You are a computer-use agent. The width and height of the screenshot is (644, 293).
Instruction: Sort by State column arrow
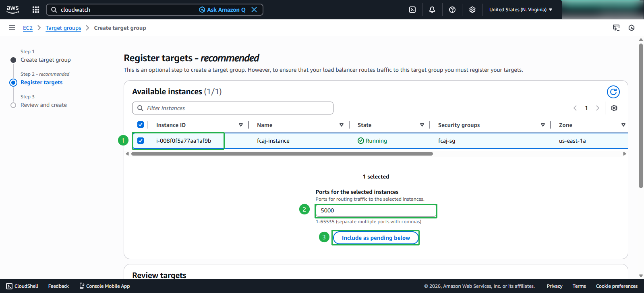422,125
